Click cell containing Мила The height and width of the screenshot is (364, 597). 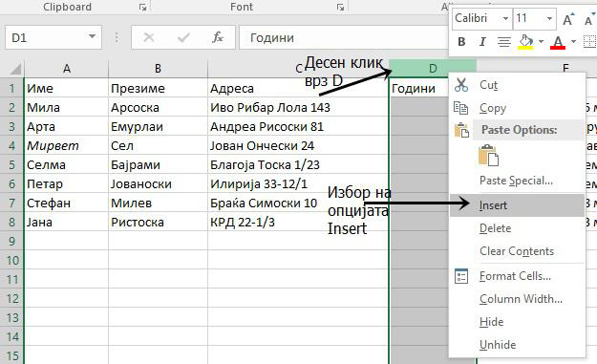tap(67, 107)
